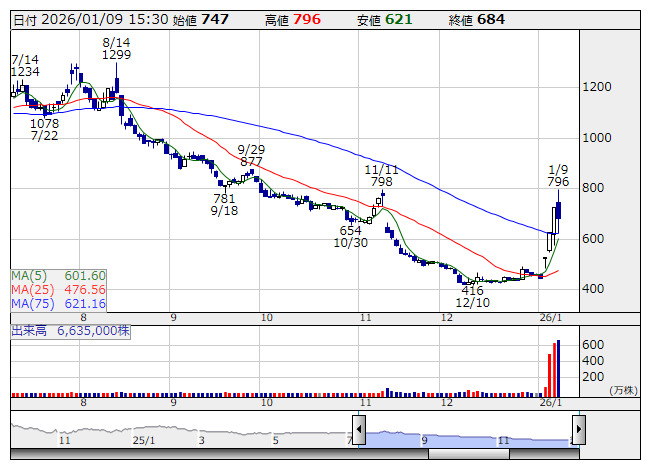Click the 9/29 peak label 877

point(251,161)
